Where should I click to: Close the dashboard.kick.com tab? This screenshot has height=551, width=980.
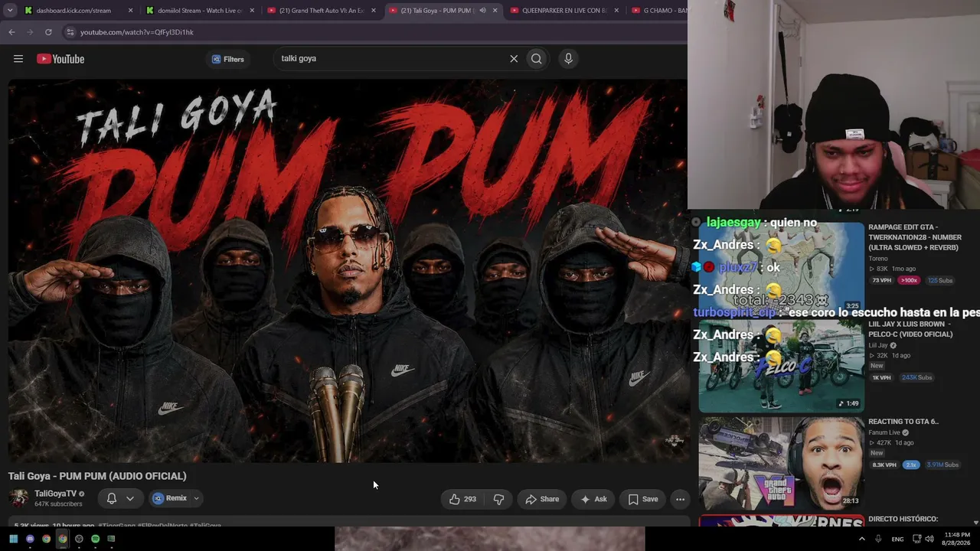pyautogui.click(x=131, y=11)
